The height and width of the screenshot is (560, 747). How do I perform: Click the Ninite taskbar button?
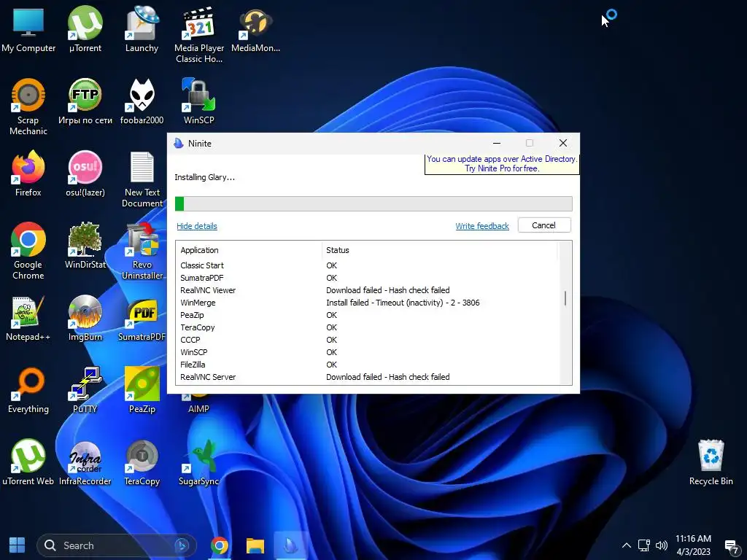pyautogui.click(x=290, y=545)
